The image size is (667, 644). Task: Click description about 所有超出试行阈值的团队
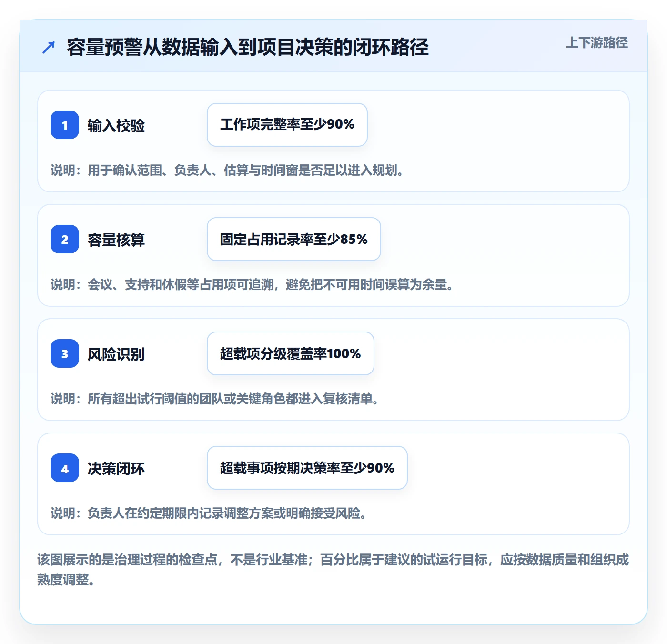215,399
